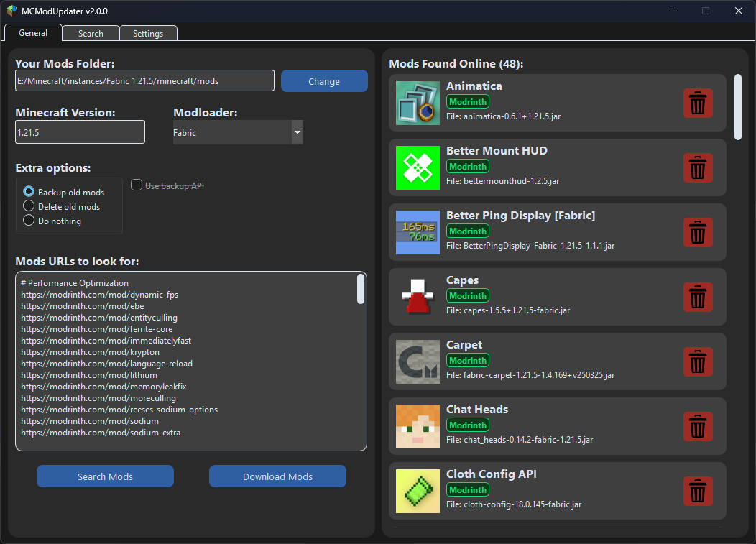Delete the Animatica mod using trash icon
This screenshot has width=756, height=544.
(x=698, y=103)
